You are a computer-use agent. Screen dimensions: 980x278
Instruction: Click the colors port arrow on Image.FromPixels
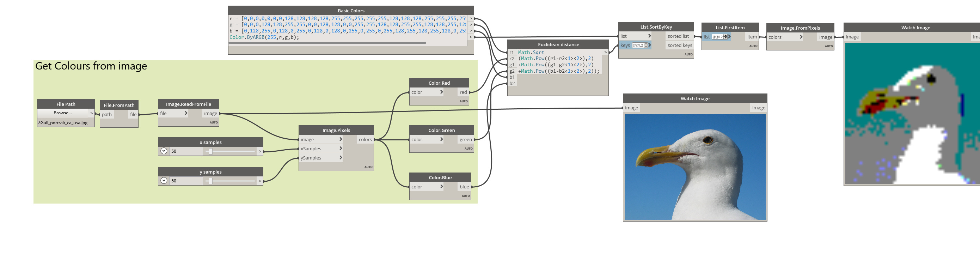801,37
